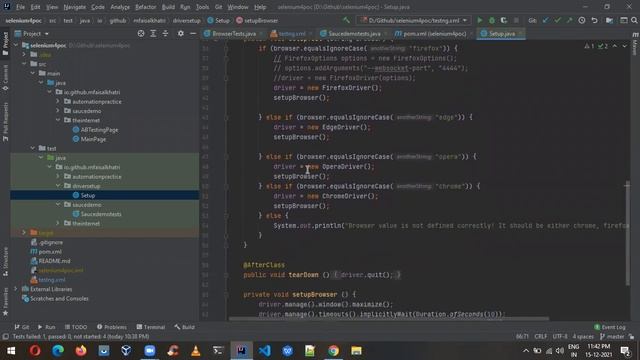This screenshot has height=360, width=640.
Task: Open the Run tool window at the bottom
Action: pyautogui.click(x=47, y=327)
